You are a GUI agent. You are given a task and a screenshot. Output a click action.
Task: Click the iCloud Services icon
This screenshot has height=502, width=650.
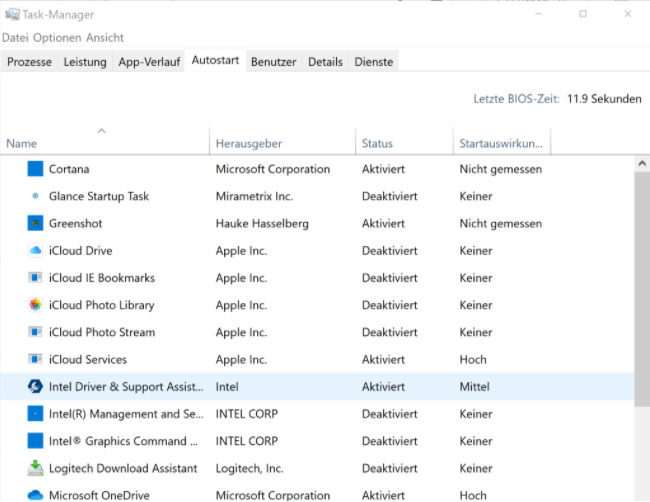pos(35,359)
